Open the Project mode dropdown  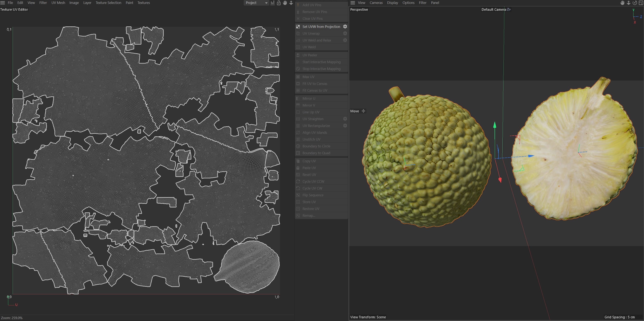click(256, 3)
